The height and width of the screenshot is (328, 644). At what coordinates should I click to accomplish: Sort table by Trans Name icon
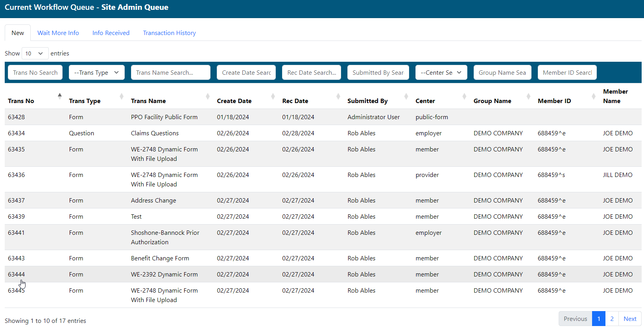point(208,96)
